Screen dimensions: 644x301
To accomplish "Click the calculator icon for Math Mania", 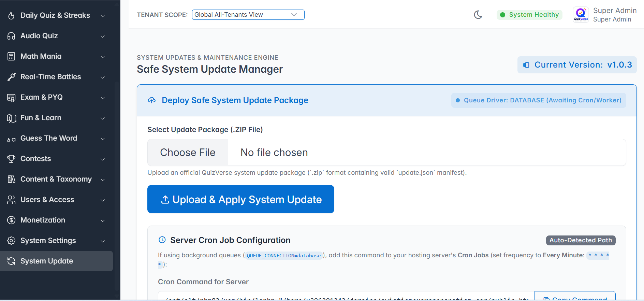I will coord(11,56).
